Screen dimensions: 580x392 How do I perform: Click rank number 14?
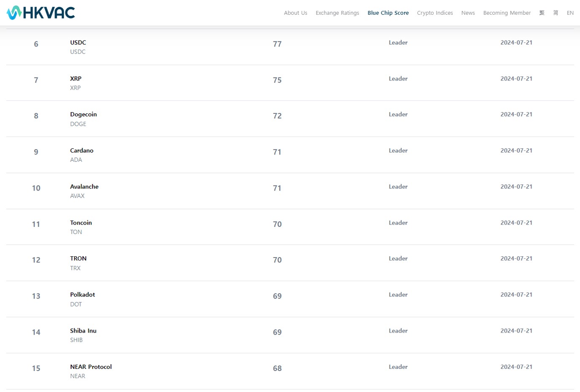tap(36, 332)
